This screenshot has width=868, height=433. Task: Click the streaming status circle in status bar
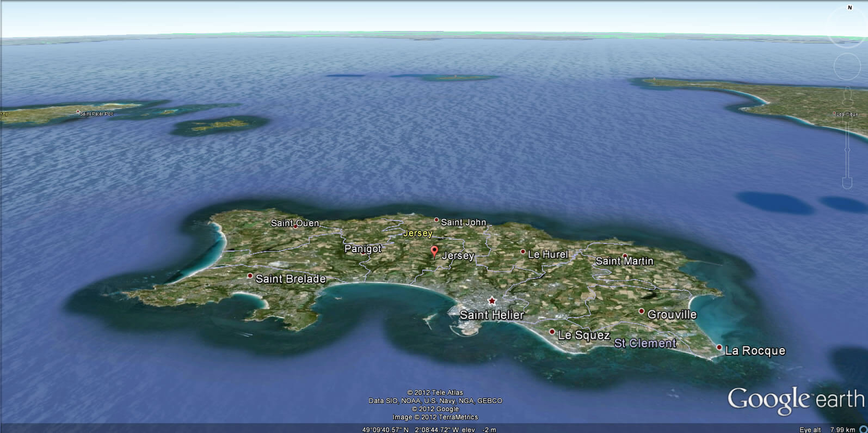click(863, 429)
